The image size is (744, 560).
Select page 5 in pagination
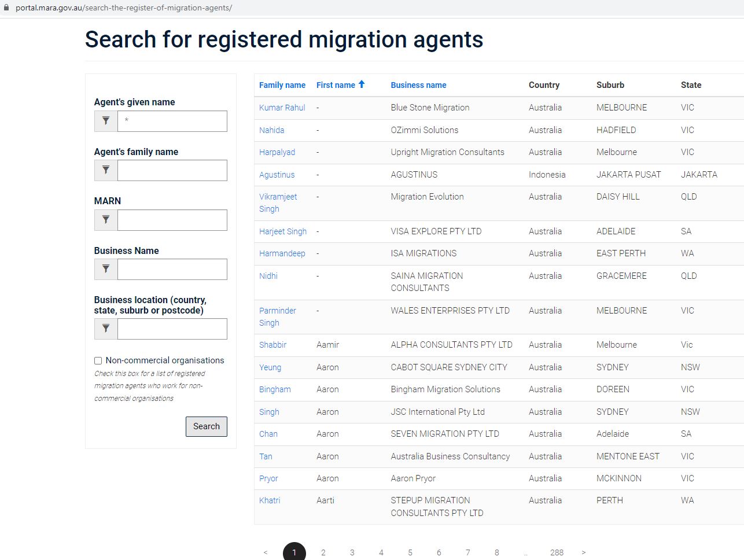click(410, 552)
